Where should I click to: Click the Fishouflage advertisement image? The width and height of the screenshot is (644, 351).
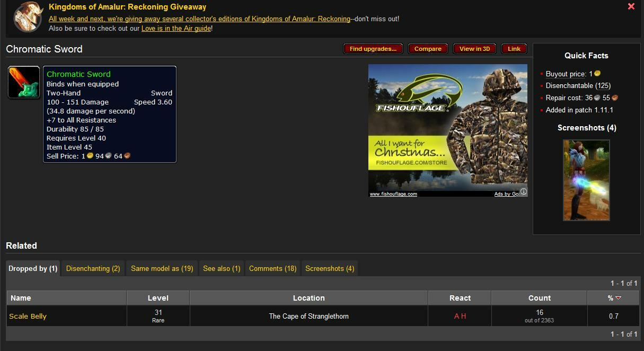[x=447, y=127]
